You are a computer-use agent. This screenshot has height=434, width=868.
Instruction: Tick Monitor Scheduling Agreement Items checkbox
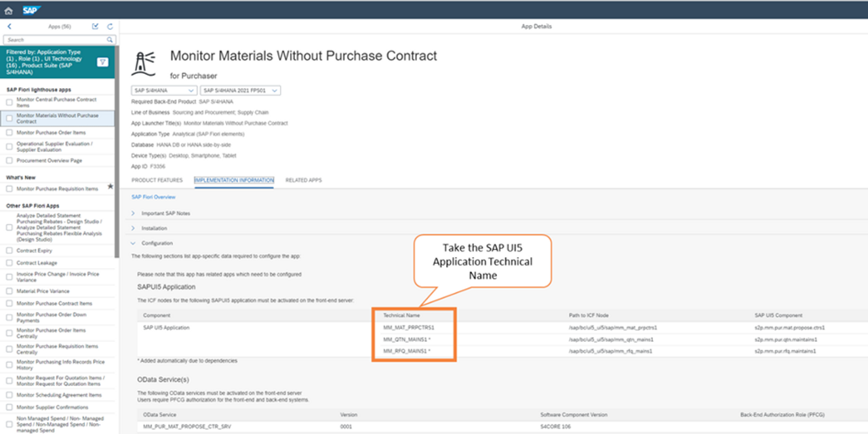click(x=9, y=395)
